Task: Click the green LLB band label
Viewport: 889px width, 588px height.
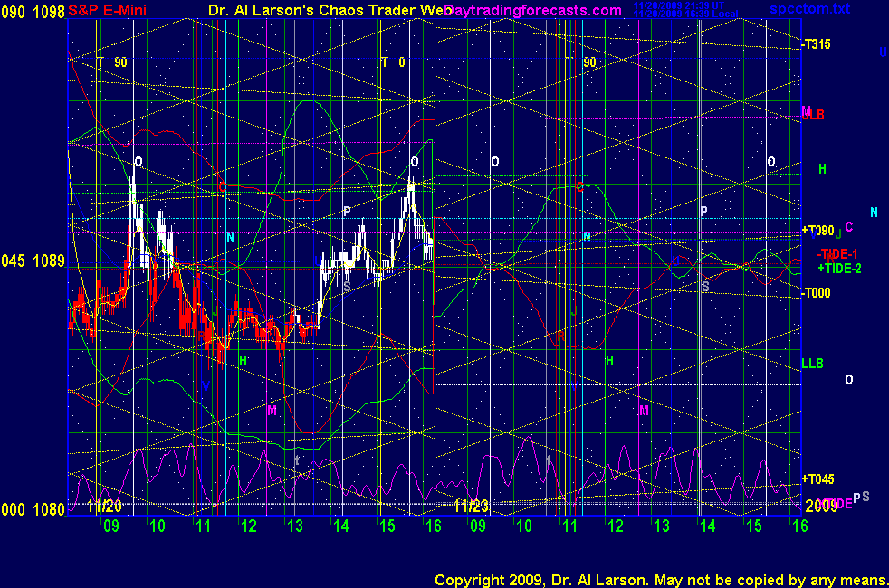Action: [812, 363]
